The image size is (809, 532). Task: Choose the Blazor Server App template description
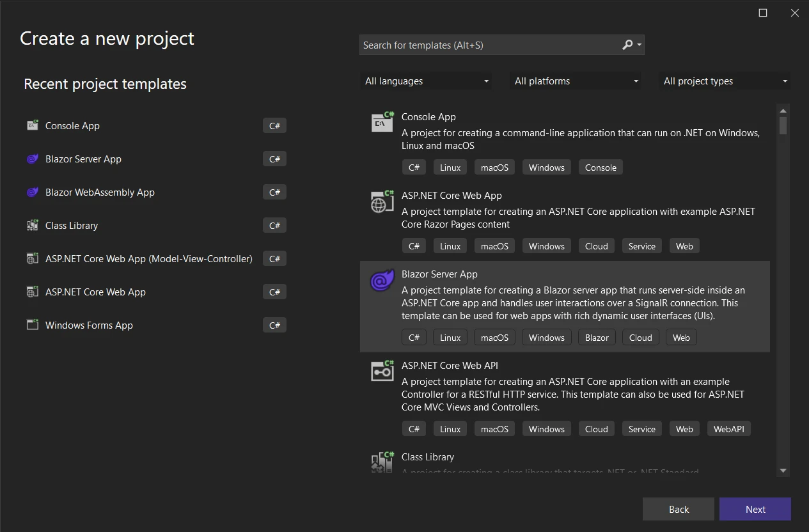tap(573, 303)
